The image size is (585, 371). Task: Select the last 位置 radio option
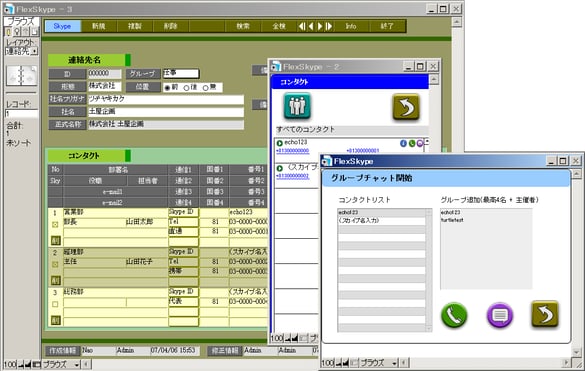(x=205, y=88)
